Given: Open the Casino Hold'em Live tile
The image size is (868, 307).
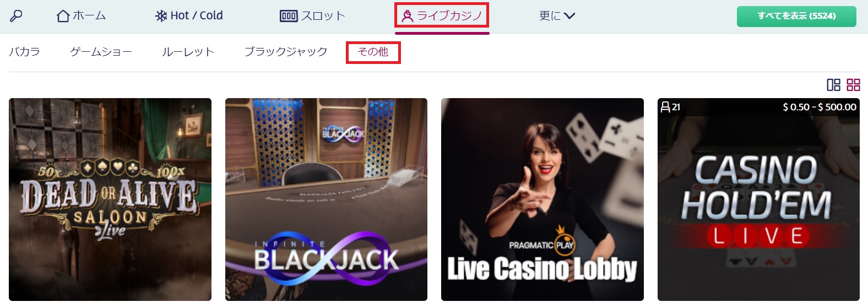Looking at the screenshot, I should coord(758,200).
